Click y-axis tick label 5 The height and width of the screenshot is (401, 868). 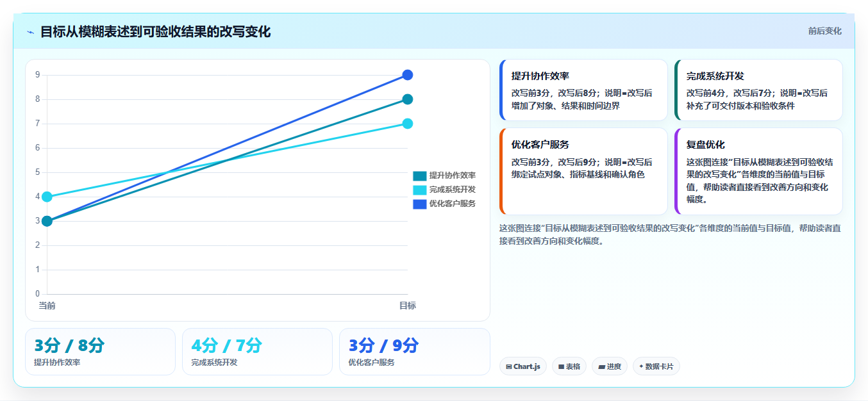tap(38, 172)
